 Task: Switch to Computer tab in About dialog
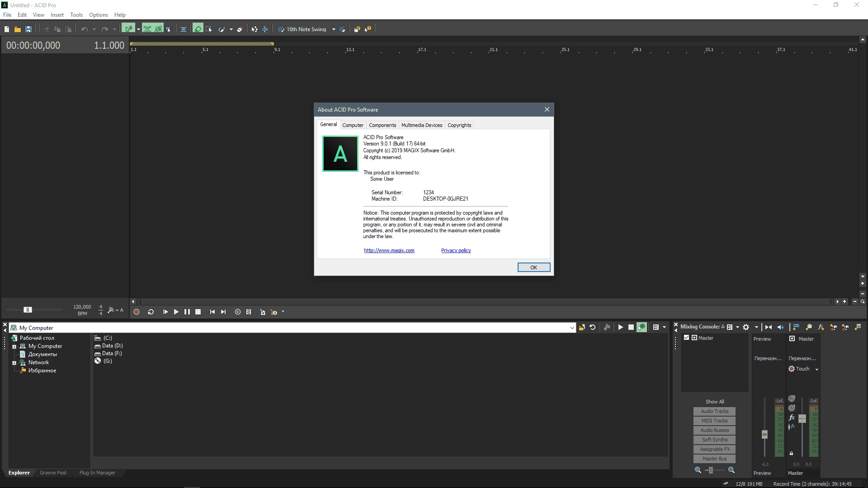pos(353,125)
